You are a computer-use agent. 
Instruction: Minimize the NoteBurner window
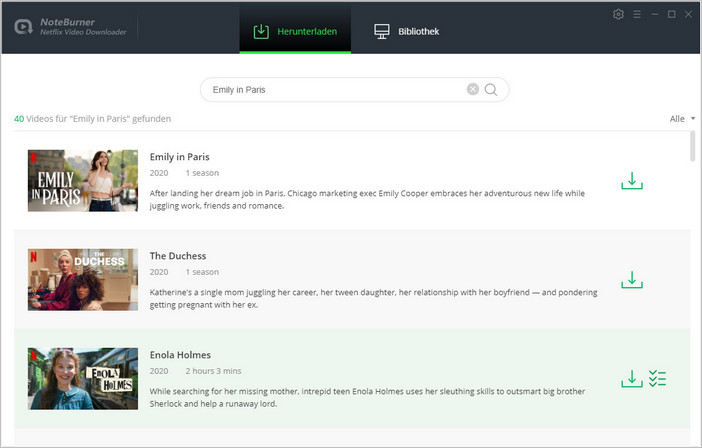tap(655, 15)
